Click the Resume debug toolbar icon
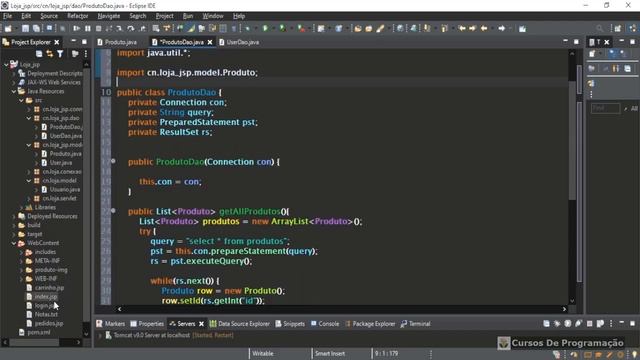This screenshot has width=640, height=360. pos(76,28)
